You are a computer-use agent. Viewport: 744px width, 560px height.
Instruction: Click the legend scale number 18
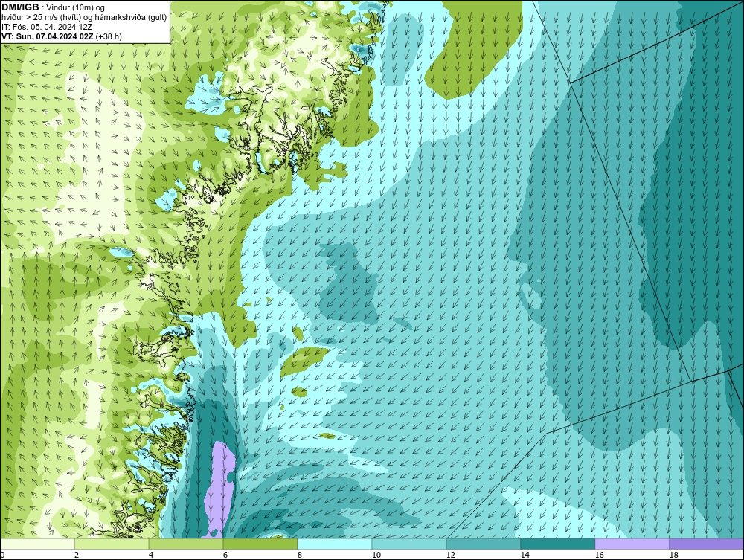point(673,555)
